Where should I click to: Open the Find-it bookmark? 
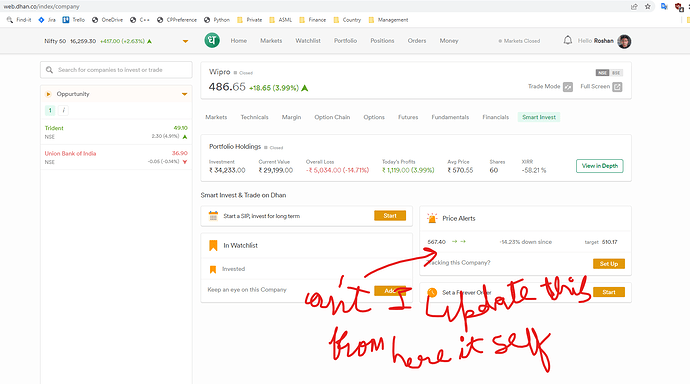(x=19, y=20)
